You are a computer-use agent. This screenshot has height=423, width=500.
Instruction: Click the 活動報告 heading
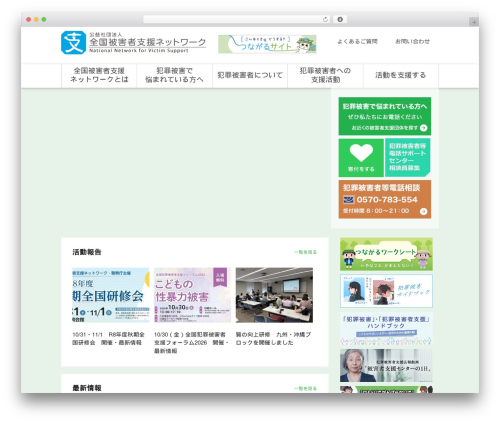click(87, 252)
